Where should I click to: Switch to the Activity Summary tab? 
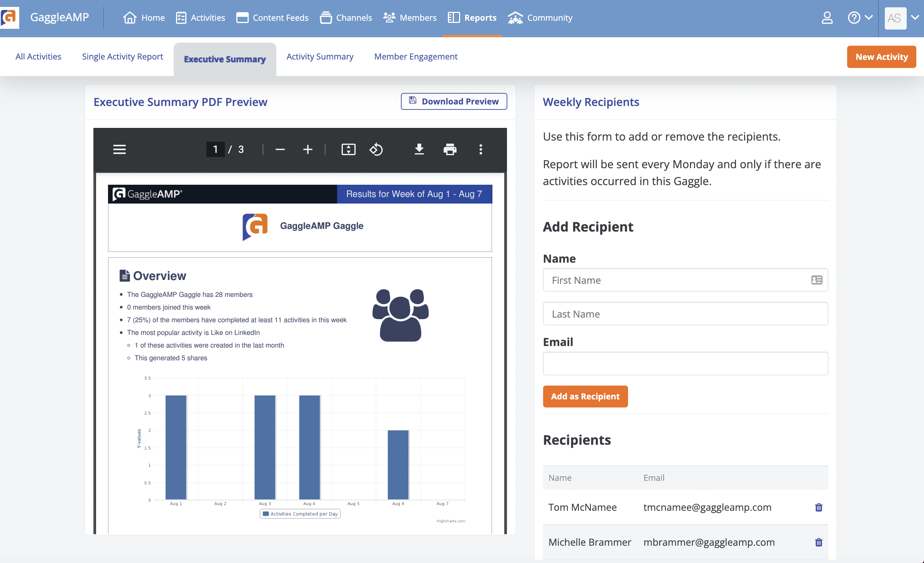(320, 56)
